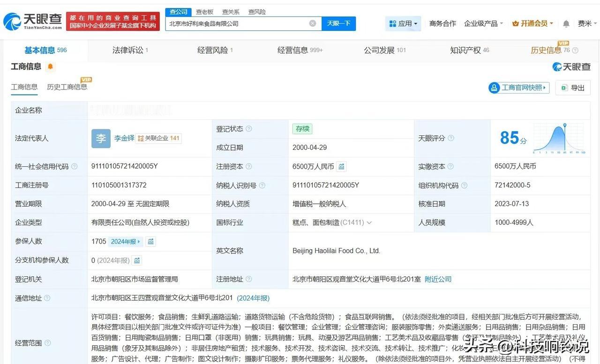600x364 pixels.
Task: Click the (2024年报) link after 通信地址
Action: (253, 298)
